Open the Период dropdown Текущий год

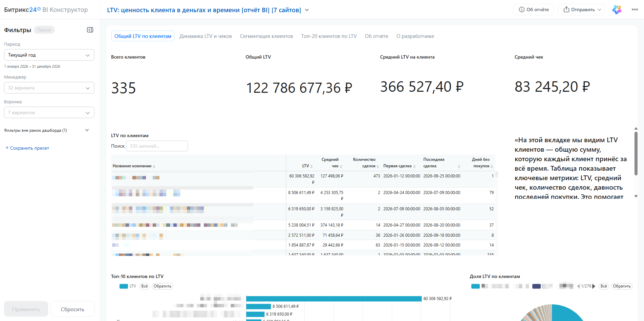click(x=49, y=55)
